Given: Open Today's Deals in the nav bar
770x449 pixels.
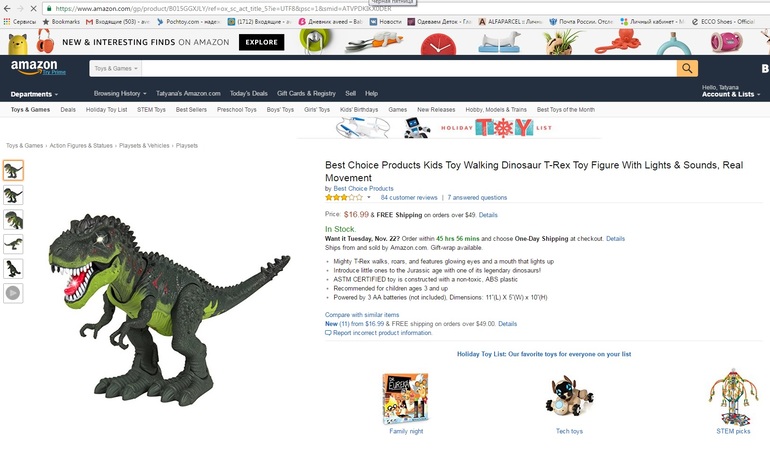Looking at the screenshot, I should point(248,93).
